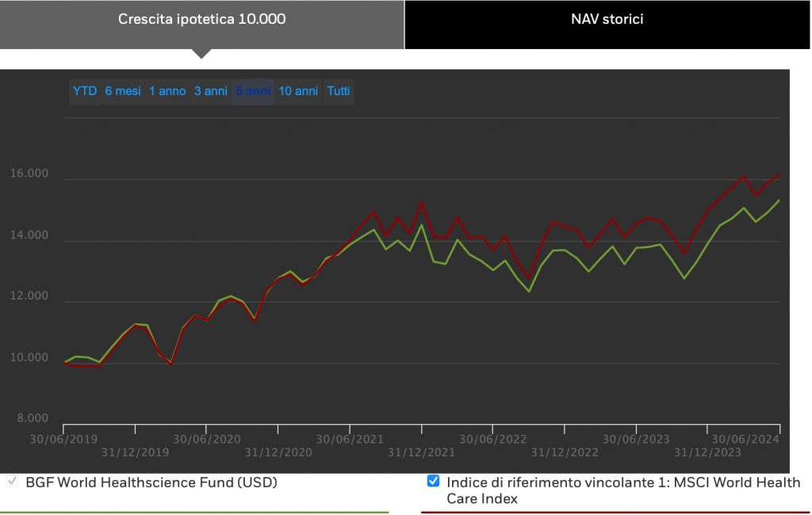Display the full history with Tutti
Screen dimensions: 812x515
(x=339, y=91)
